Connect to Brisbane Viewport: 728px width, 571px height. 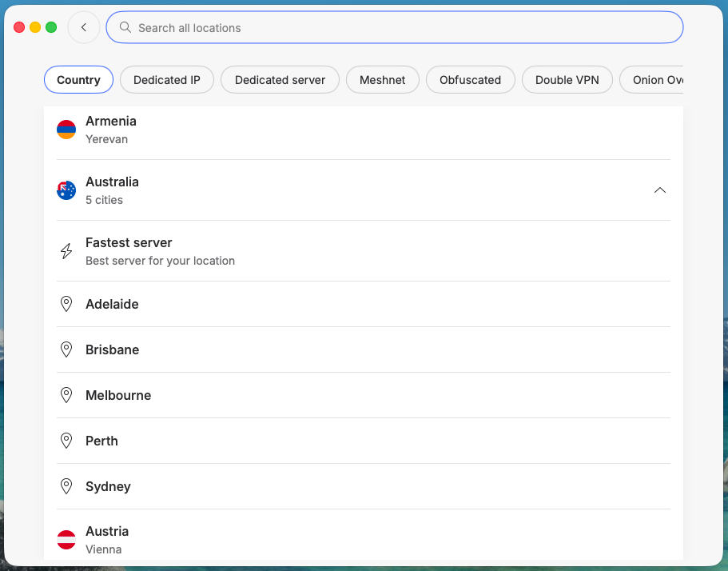[x=364, y=349]
